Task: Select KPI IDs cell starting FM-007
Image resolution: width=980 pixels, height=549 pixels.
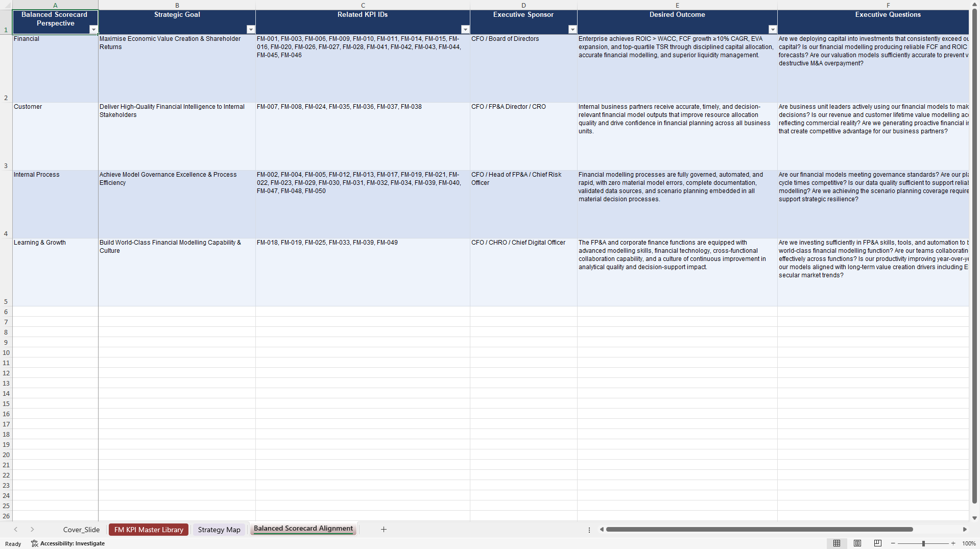Action: coord(363,136)
